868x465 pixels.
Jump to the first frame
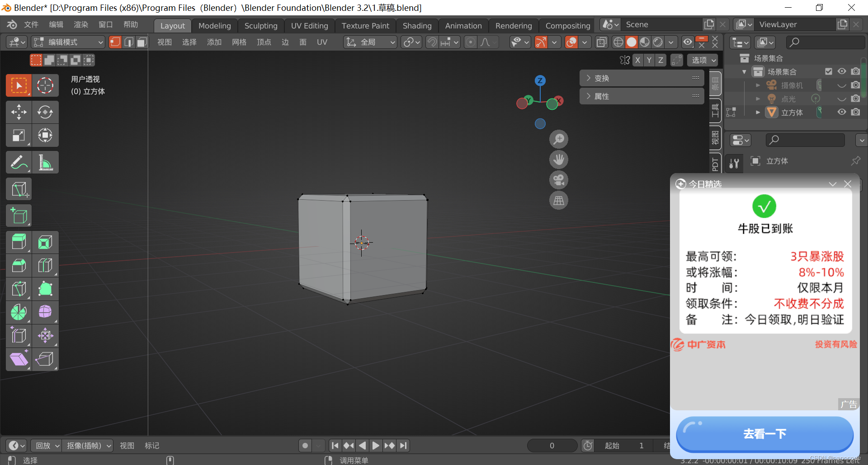tap(335, 446)
